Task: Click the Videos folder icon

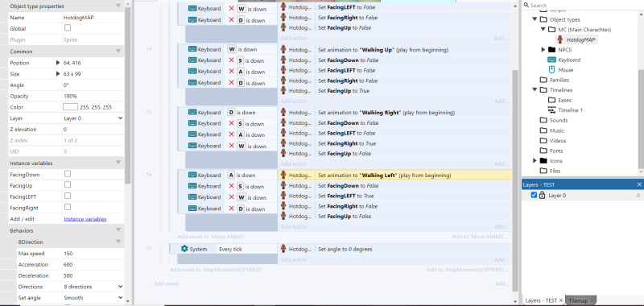Action: 543,140
